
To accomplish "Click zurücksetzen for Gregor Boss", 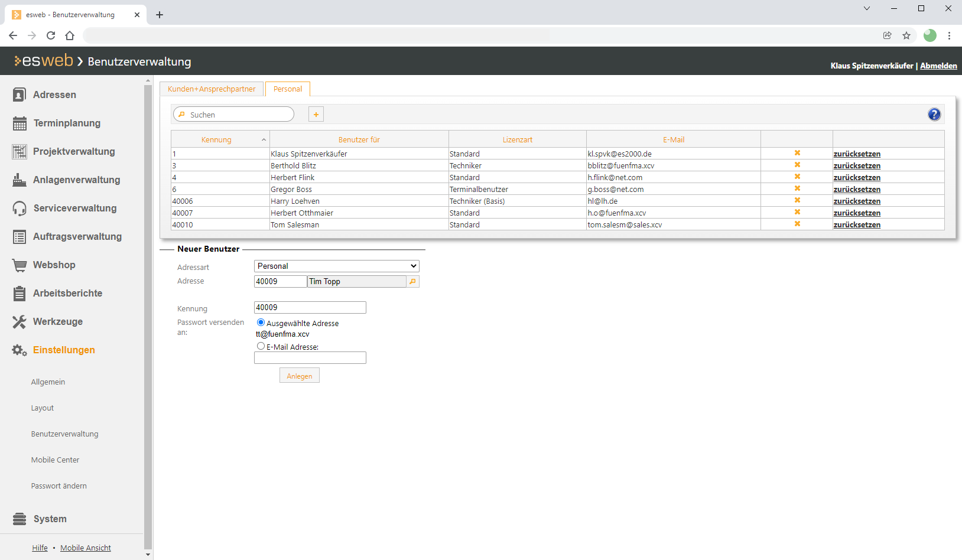I will point(857,189).
